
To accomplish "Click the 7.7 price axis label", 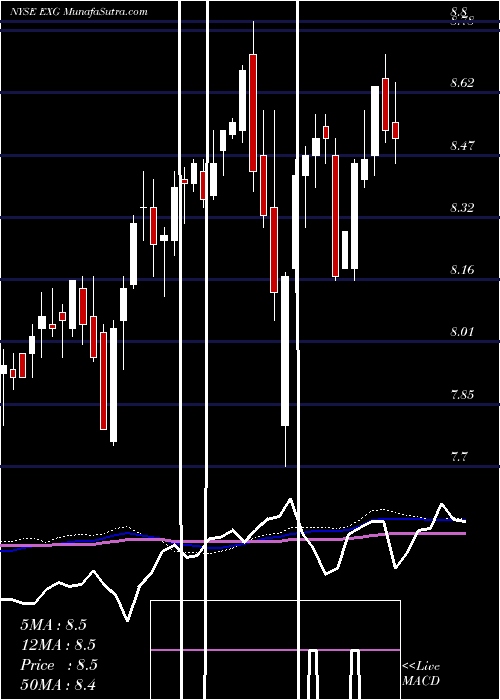I will tap(460, 456).
